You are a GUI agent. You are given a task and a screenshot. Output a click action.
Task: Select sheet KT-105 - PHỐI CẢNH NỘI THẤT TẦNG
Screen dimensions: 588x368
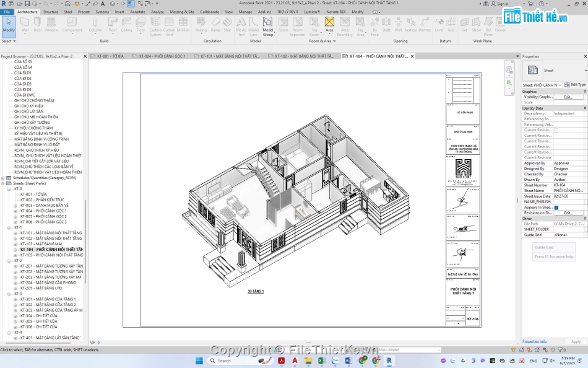pyautogui.click(x=51, y=255)
